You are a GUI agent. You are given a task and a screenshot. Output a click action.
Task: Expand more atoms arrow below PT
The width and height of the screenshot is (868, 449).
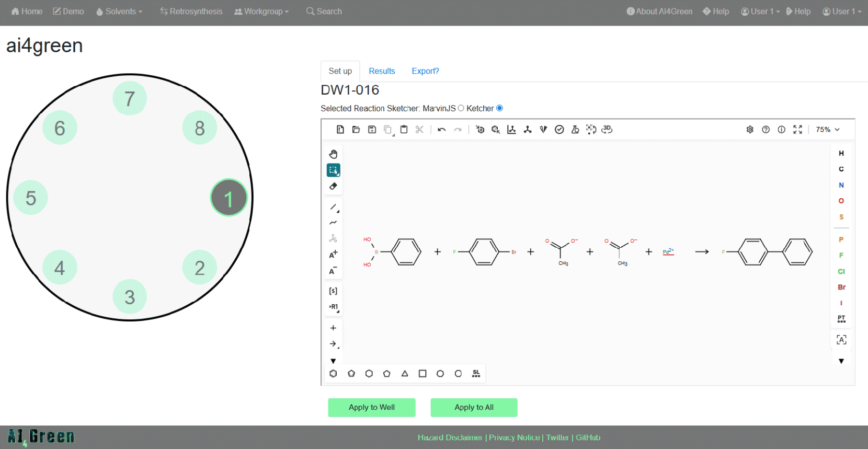(841, 361)
